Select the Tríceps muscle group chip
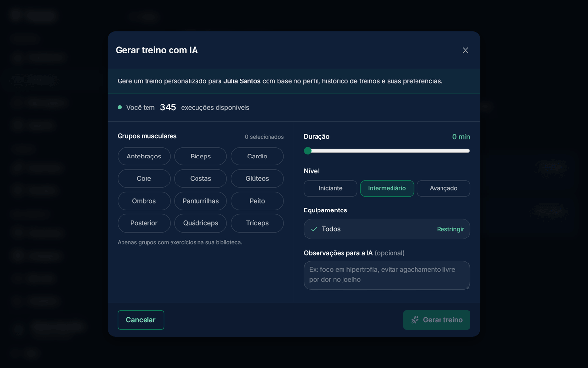Viewport: 588px width, 368px height. [x=257, y=223]
